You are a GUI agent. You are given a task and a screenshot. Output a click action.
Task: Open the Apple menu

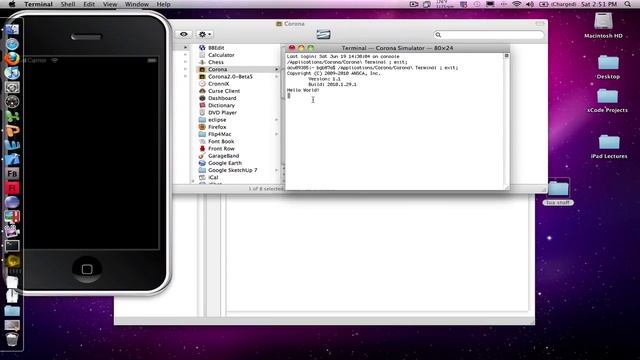point(12,4)
